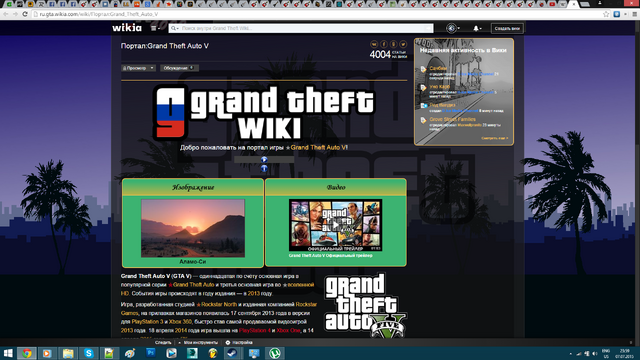Open the Аламо-Си sunset image thumbnail

193,228
